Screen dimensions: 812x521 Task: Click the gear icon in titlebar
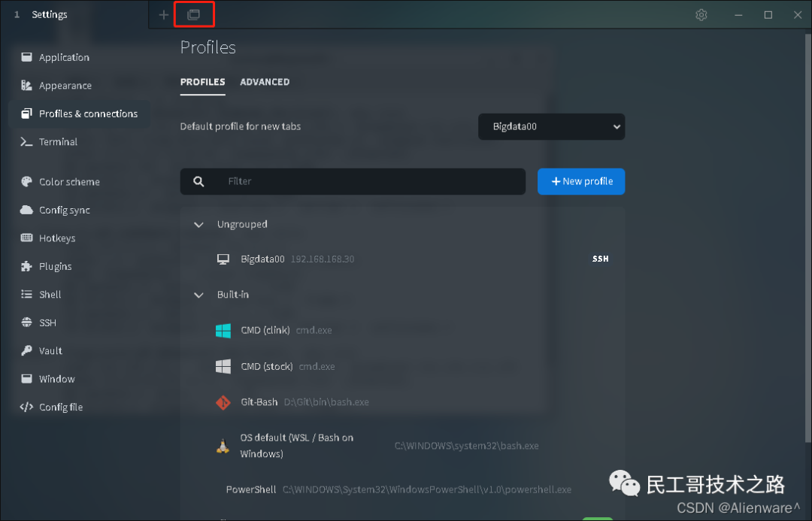701,14
